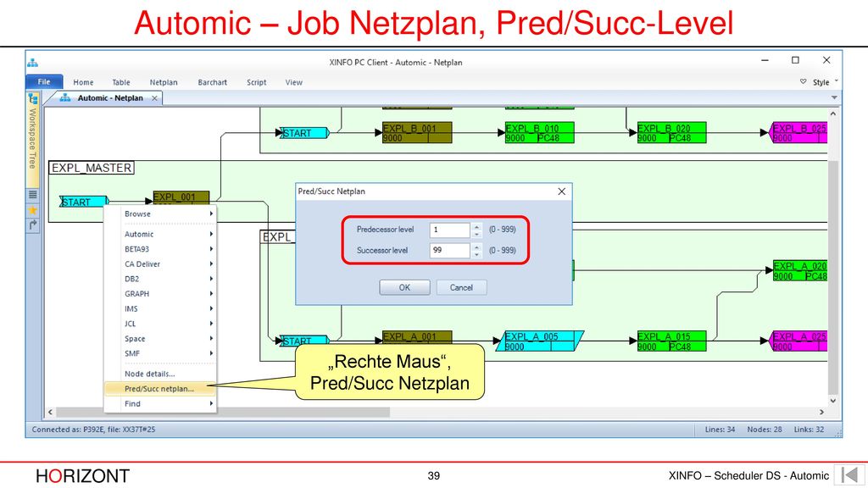Click the star favorites icon in sidebar
This screenshot has height=488, width=868.
click(x=33, y=210)
